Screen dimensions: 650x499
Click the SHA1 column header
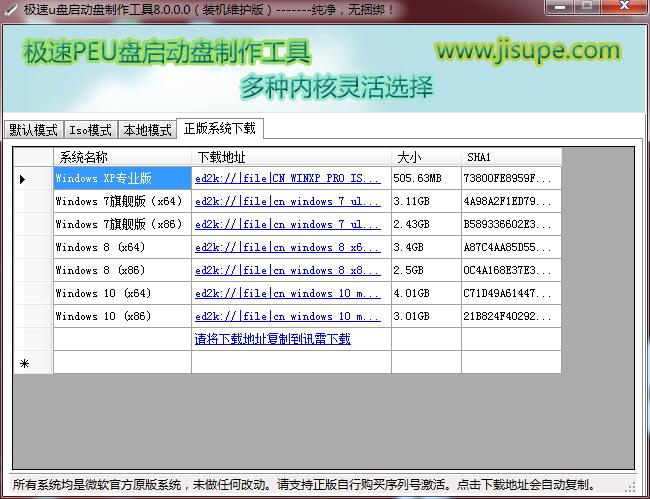tap(511, 157)
